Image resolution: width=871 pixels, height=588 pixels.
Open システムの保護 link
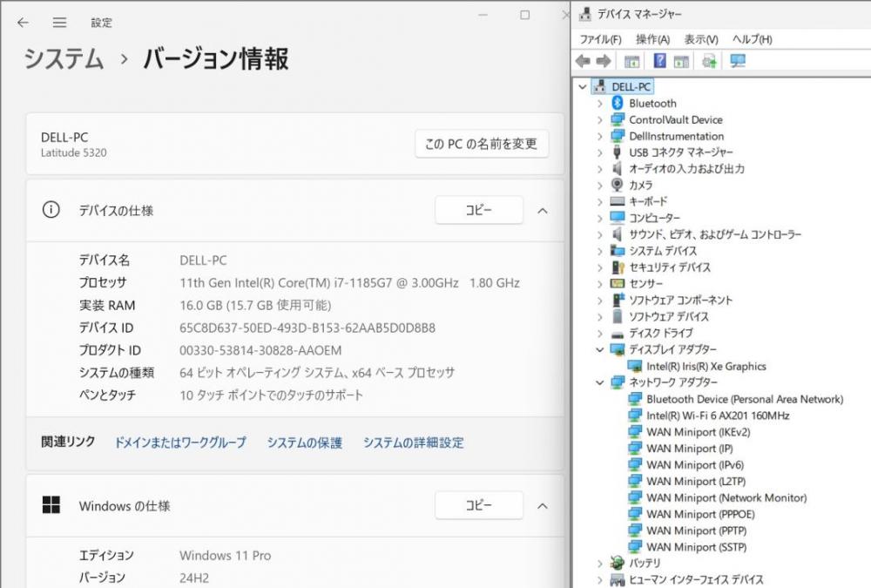pyautogui.click(x=304, y=443)
